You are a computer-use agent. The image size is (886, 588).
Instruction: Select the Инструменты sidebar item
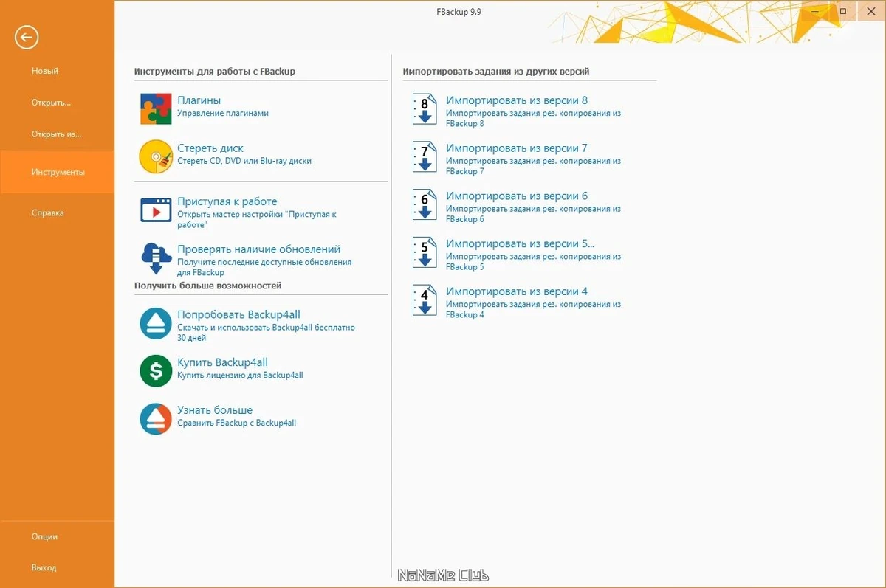pyautogui.click(x=58, y=172)
